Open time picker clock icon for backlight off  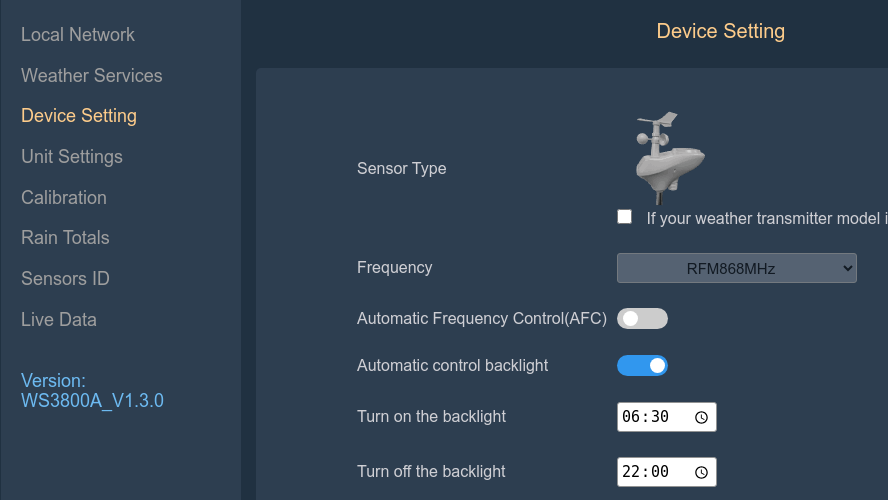[x=701, y=472]
